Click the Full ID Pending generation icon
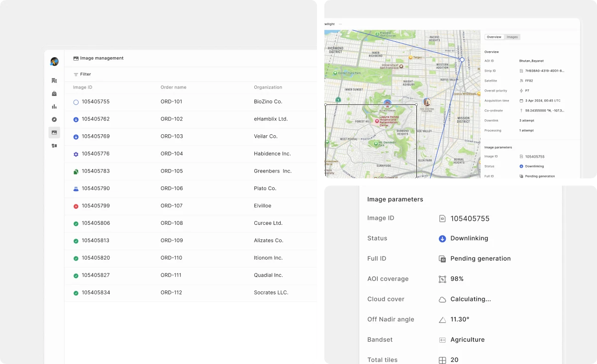The height and width of the screenshot is (364, 597). point(442,259)
